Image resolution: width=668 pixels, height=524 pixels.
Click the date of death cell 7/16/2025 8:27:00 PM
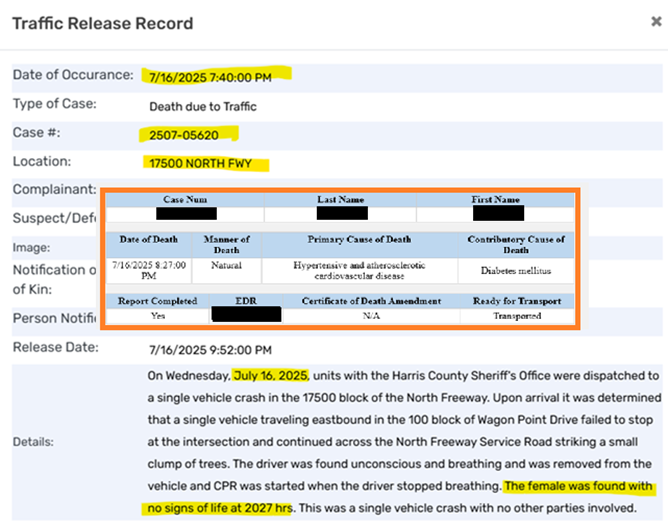pos(149,271)
